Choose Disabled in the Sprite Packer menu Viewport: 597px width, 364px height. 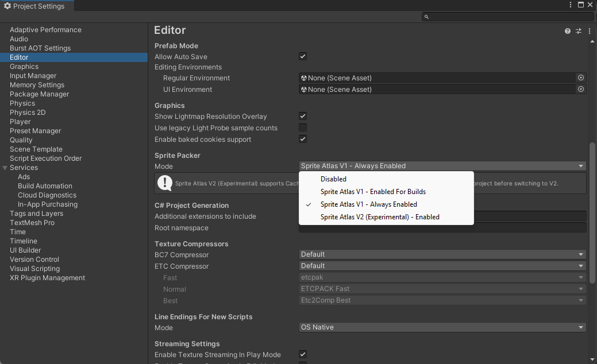[333, 179]
